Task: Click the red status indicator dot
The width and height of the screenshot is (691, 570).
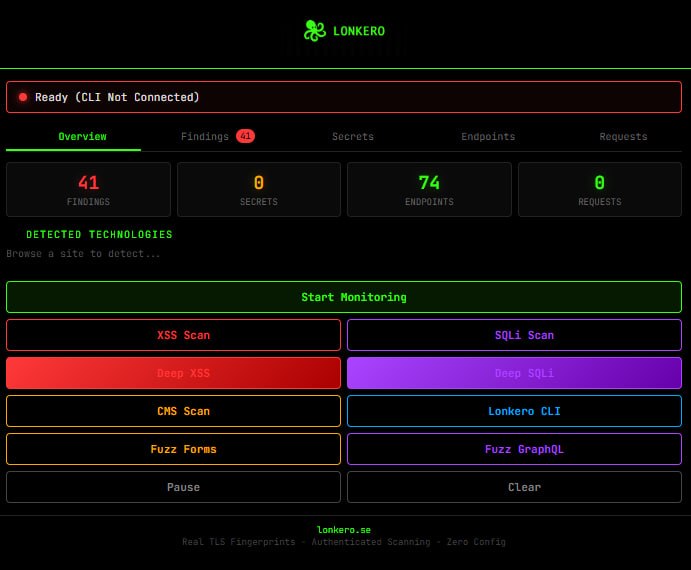Action: click(23, 97)
